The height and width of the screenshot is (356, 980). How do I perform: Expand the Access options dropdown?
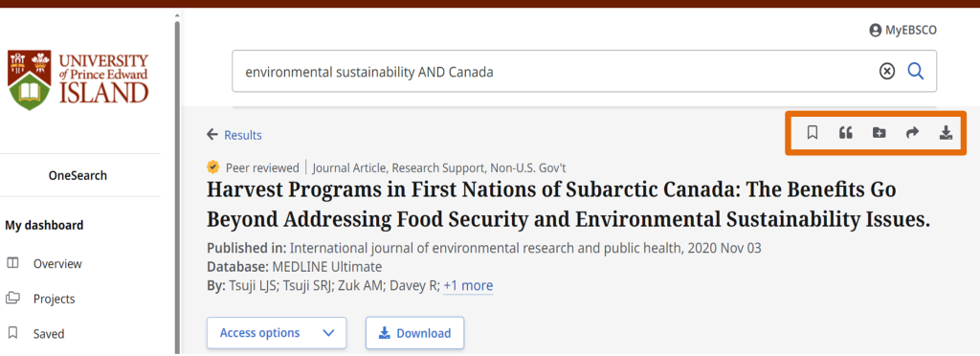click(277, 333)
